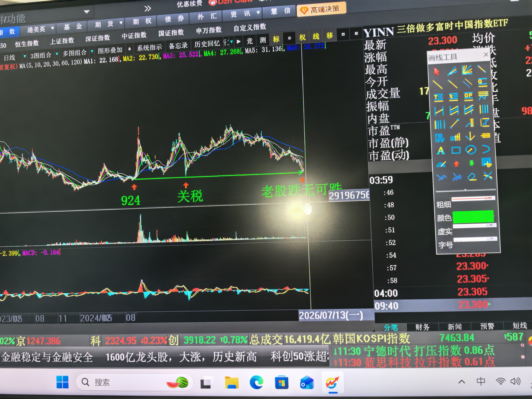This screenshot has width=532, height=399.
Task: Toggle the 线 line button
Action: point(316,36)
